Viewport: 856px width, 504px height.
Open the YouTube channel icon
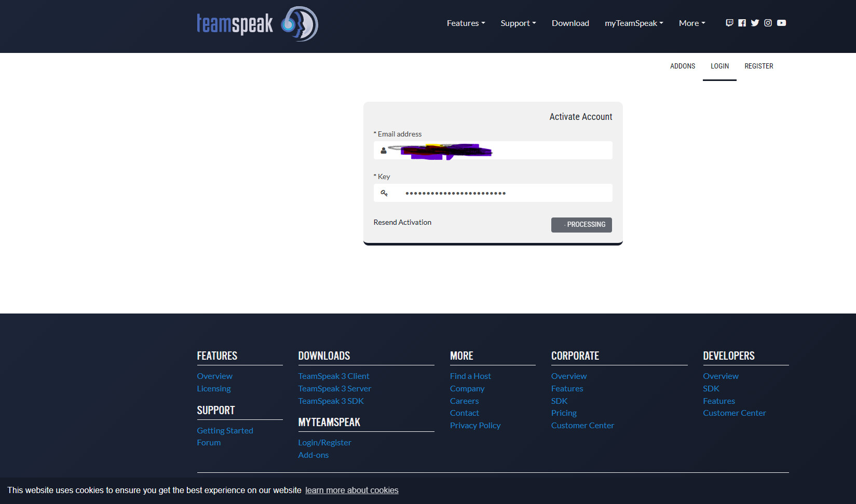(x=781, y=23)
